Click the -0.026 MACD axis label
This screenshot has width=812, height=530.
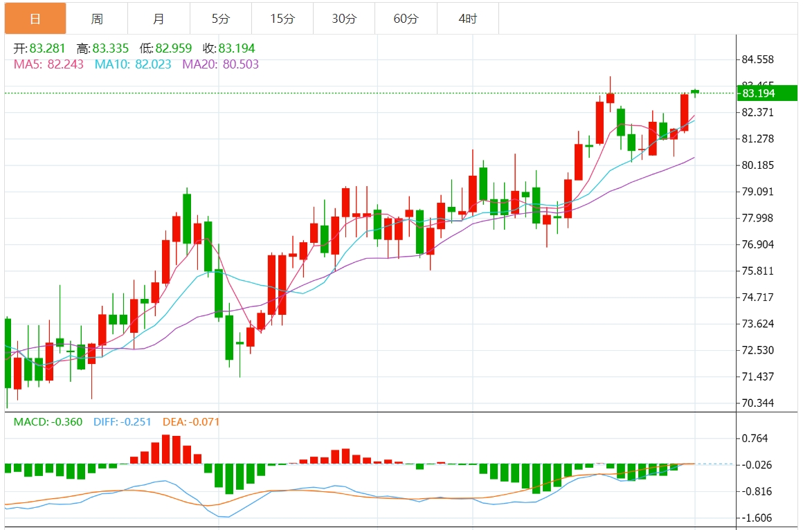(756, 465)
